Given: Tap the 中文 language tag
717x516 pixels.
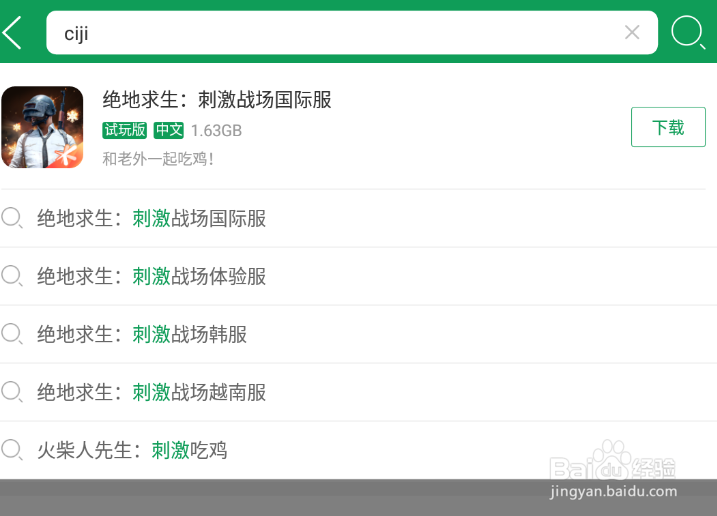Looking at the screenshot, I should (169, 130).
